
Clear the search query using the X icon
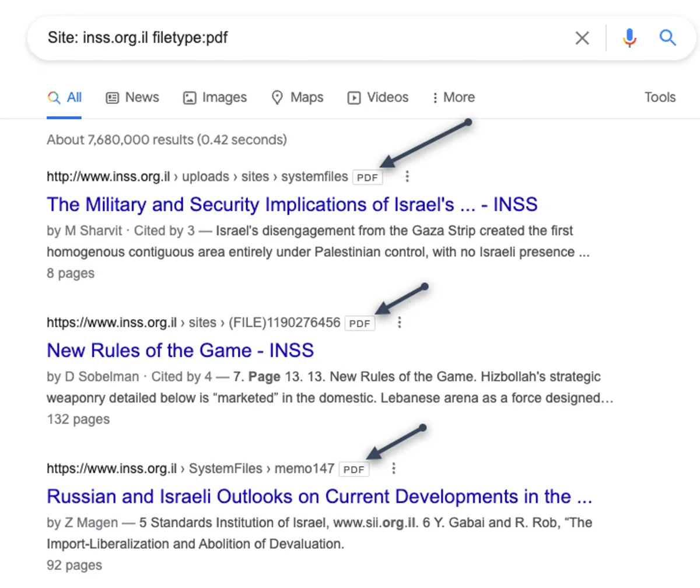pyautogui.click(x=582, y=38)
